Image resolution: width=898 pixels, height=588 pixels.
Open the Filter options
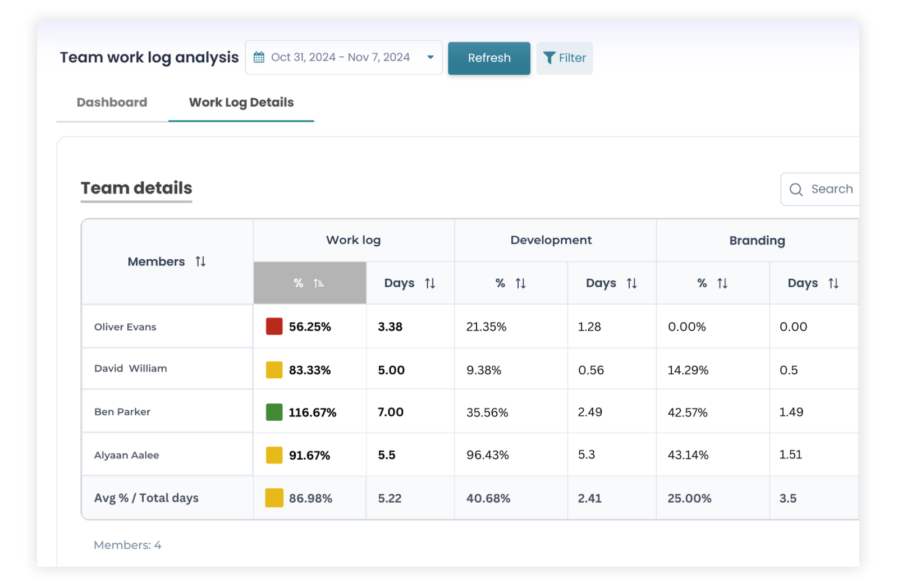(565, 58)
